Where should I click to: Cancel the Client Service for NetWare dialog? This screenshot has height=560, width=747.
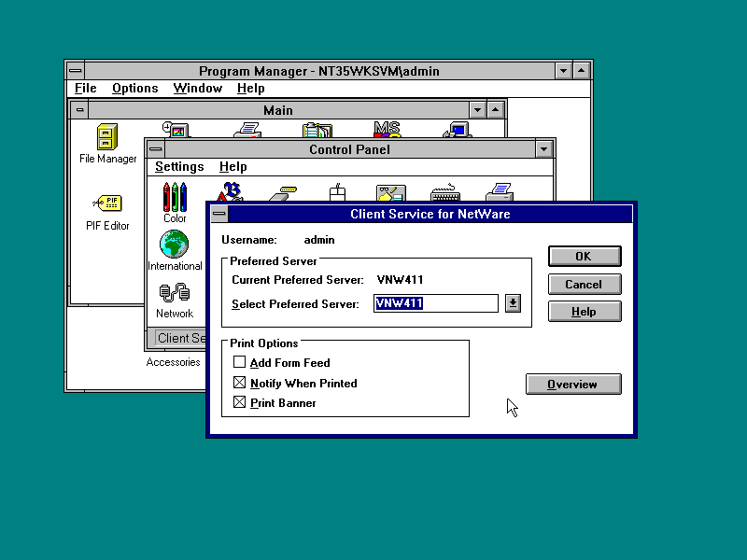pos(585,285)
